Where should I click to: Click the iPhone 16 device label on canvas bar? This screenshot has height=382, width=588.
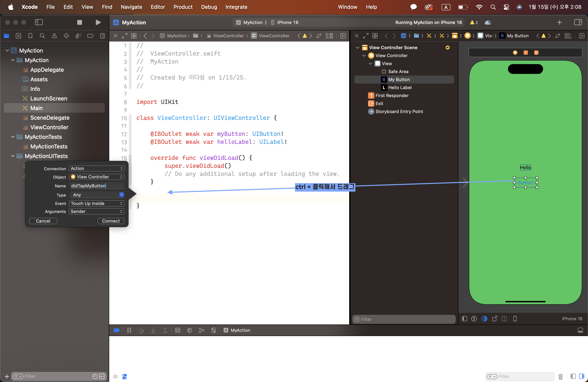coord(572,319)
